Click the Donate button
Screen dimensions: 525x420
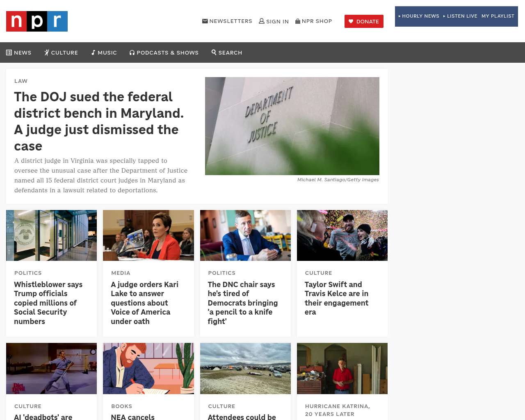[364, 21]
